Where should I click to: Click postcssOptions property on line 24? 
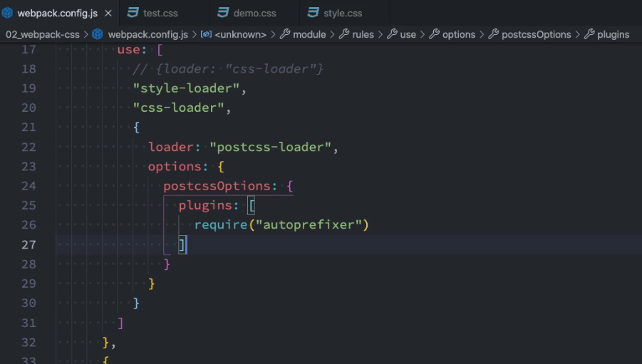coord(217,186)
